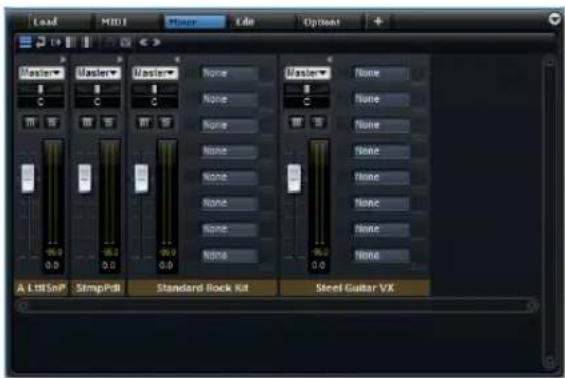This screenshot has width=565, height=378.
Task: Open the fifth None insert slot of Steel Guitar VX
Action: tap(381, 177)
